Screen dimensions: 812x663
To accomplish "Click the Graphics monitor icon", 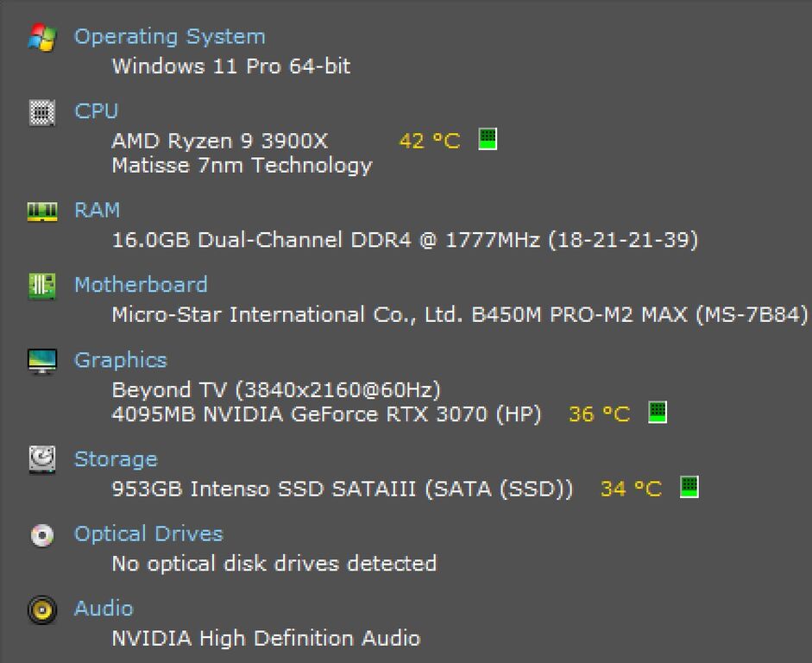I will [42, 361].
